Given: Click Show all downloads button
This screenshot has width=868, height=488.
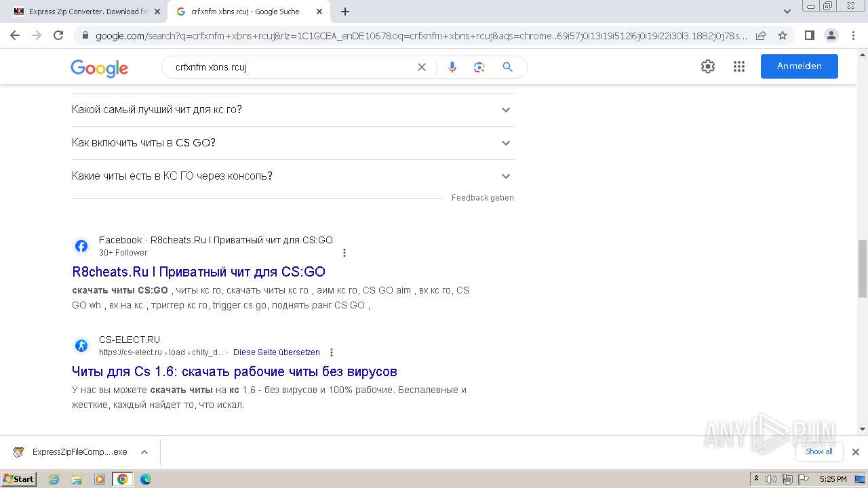Looking at the screenshot, I should click(819, 451).
